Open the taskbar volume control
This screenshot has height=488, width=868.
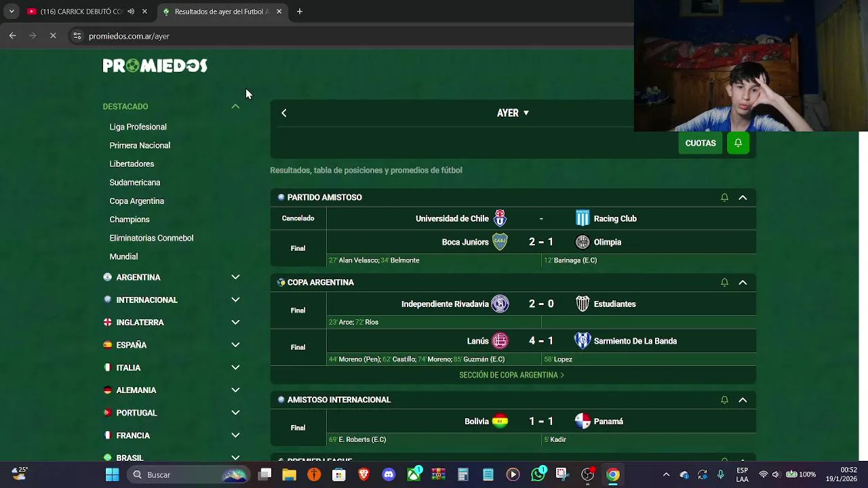coord(776,474)
